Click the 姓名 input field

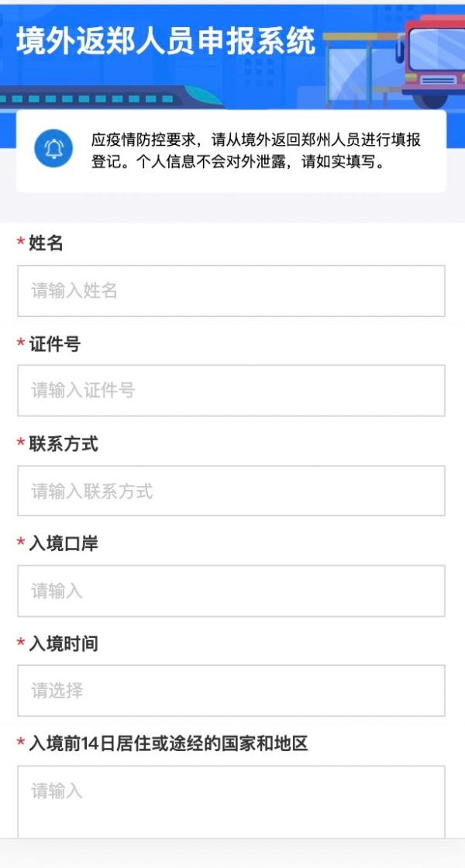point(232,290)
